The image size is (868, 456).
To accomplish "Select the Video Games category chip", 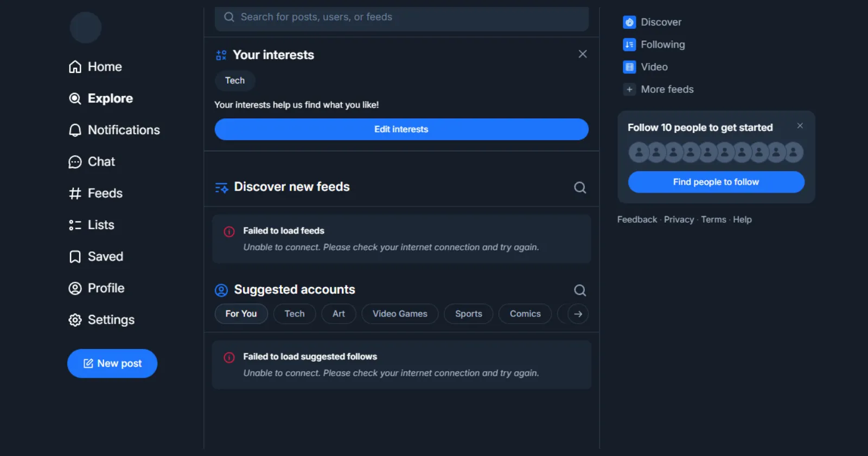I will [400, 314].
